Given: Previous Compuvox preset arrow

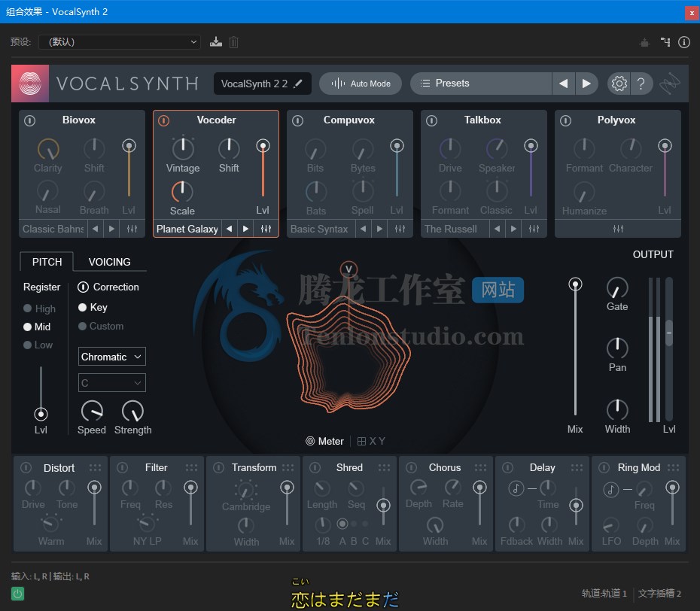Looking at the screenshot, I should (x=364, y=229).
